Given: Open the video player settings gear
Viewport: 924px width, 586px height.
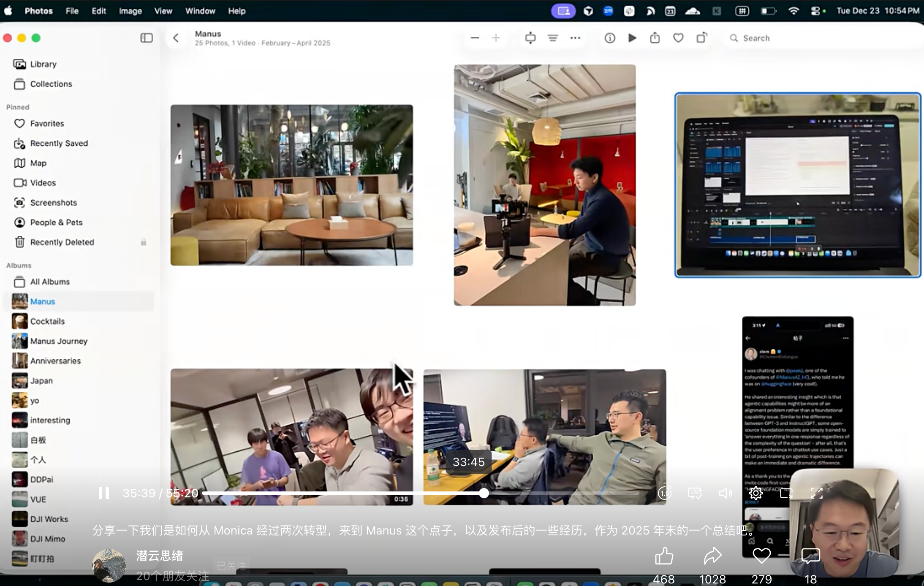Looking at the screenshot, I should tap(756, 493).
